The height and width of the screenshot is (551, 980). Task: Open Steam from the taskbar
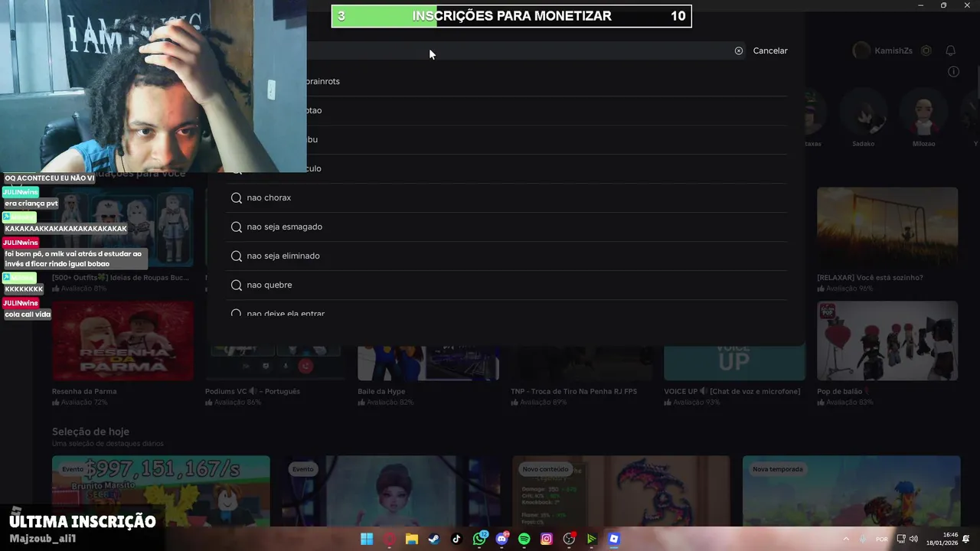click(434, 539)
